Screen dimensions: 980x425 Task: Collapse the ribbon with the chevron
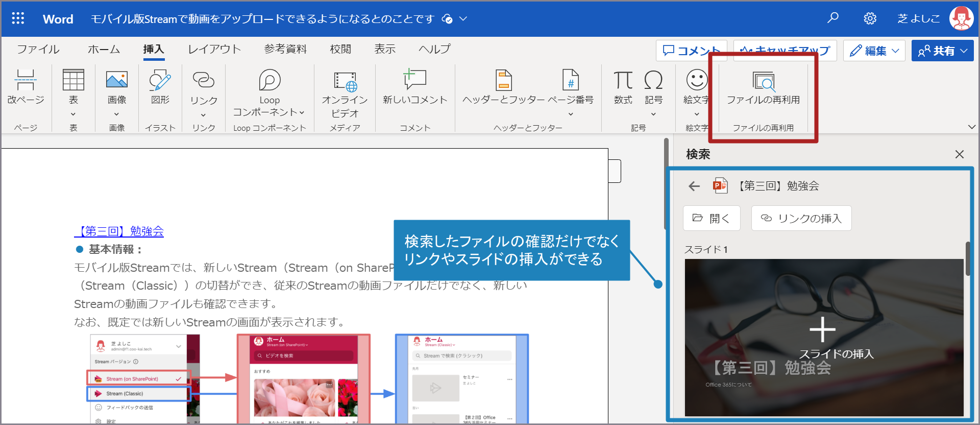[971, 127]
